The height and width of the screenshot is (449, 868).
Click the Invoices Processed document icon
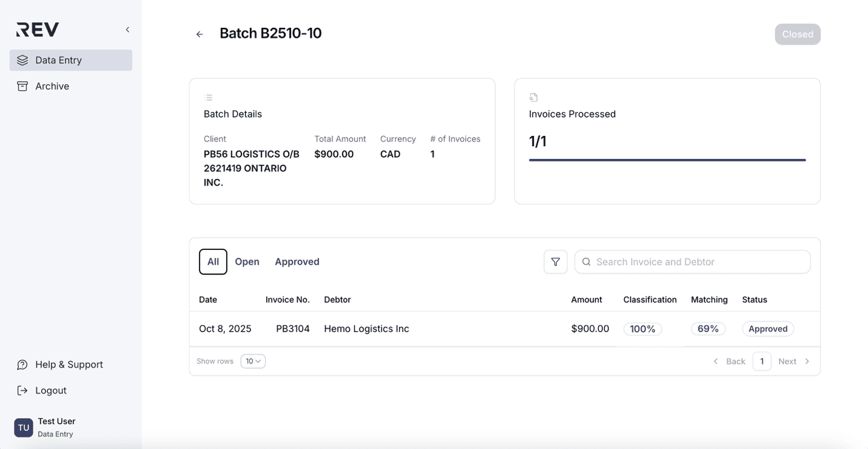click(534, 98)
